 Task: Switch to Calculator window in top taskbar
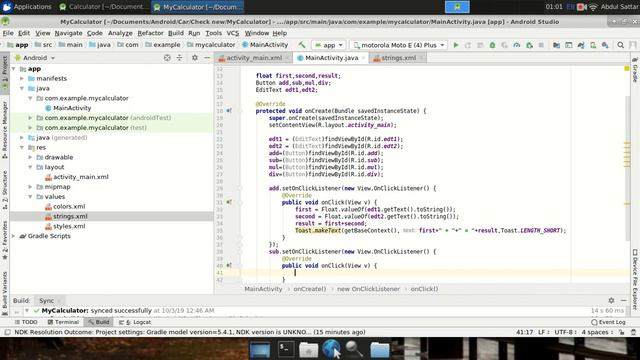[x=103, y=7]
